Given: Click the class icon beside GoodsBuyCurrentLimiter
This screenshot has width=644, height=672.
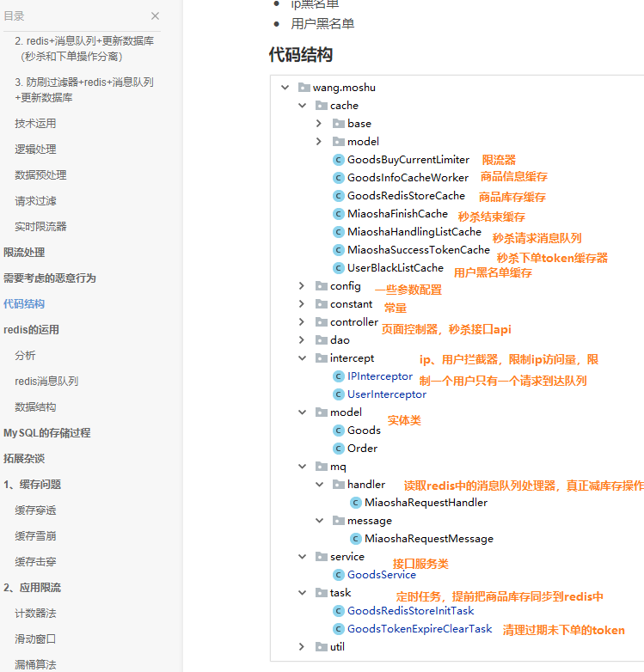Looking at the screenshot, I should coord(339,160).
